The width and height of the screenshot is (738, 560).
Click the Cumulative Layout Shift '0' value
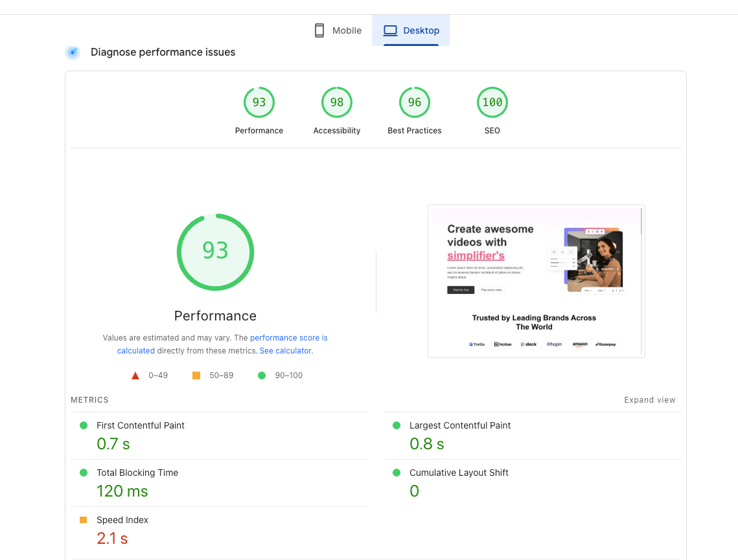[x=414, y=491]
